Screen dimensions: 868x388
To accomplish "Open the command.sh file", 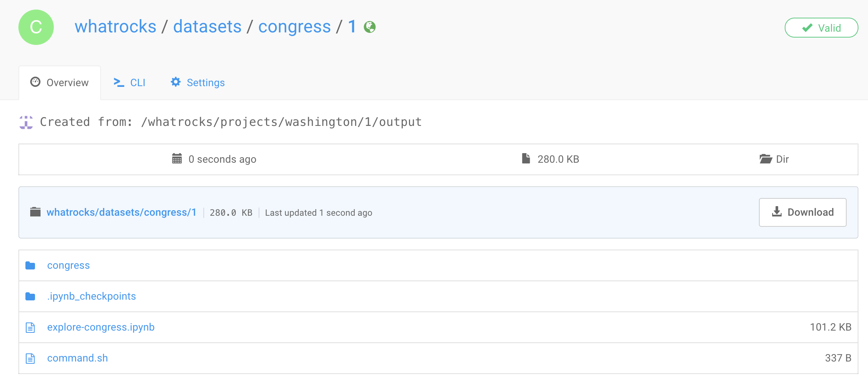I will 77,358.
